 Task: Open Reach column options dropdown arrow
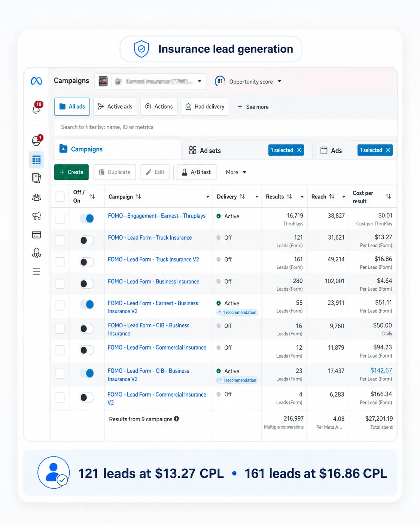(344, 197)
